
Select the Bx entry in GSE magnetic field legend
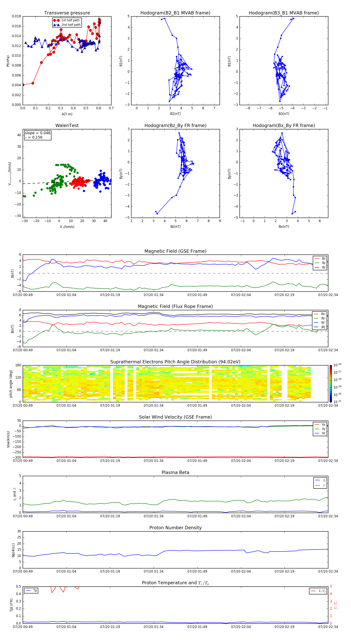coord(320,259)
